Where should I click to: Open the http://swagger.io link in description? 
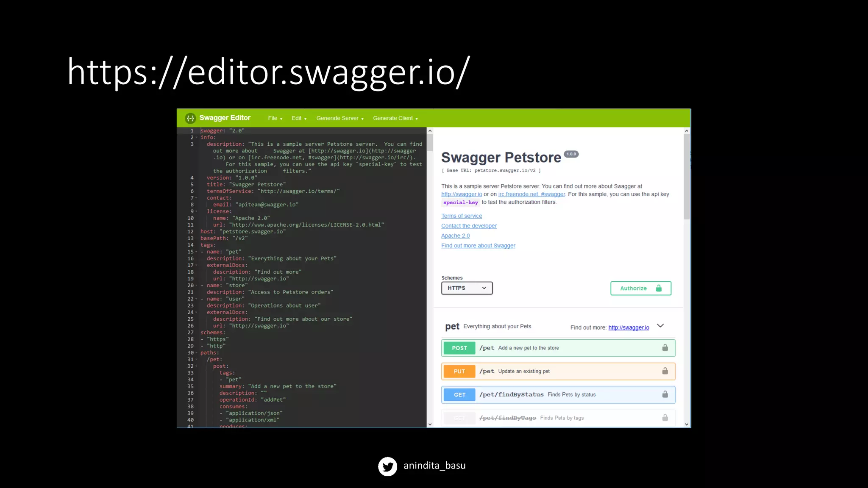462,194
